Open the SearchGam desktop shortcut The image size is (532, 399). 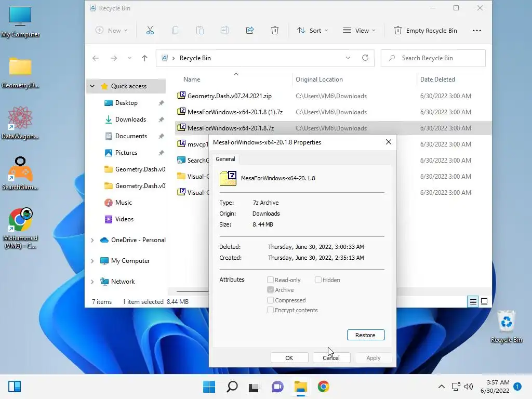(20, 174)
